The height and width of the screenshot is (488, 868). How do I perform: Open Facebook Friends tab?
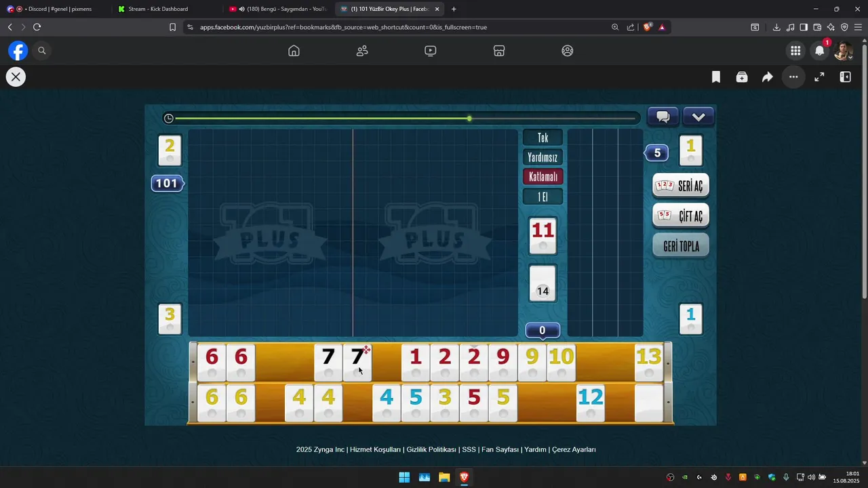[x=362, y=51]
